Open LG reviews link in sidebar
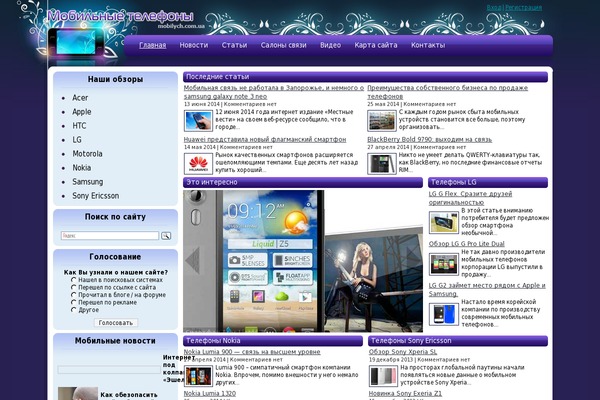600x400 pixels. tap(77, 140)
